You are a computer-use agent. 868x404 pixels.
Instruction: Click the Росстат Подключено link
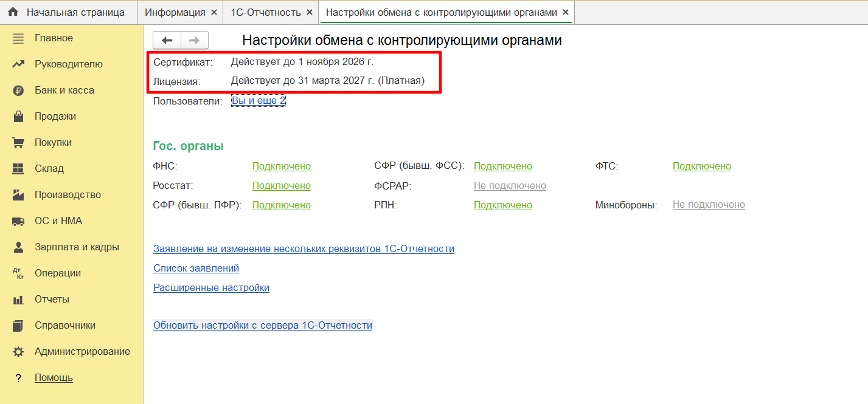(282, 186)
